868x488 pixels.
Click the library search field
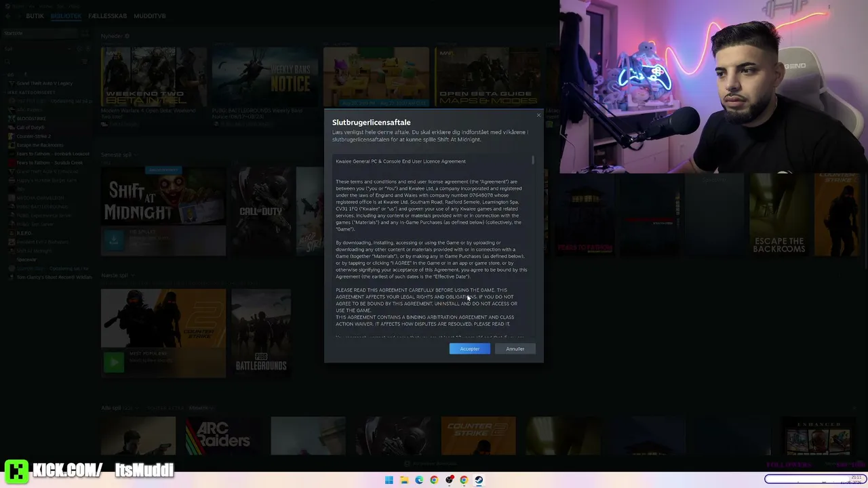click(x=42, y=61)
